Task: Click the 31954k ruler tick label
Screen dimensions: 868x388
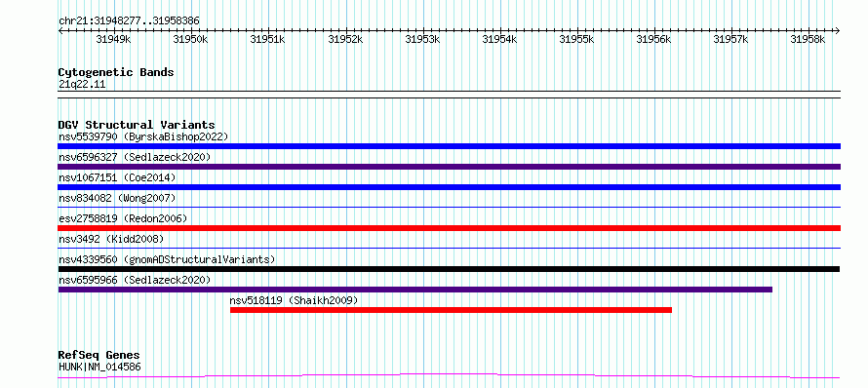Action: tap(499, 39)
